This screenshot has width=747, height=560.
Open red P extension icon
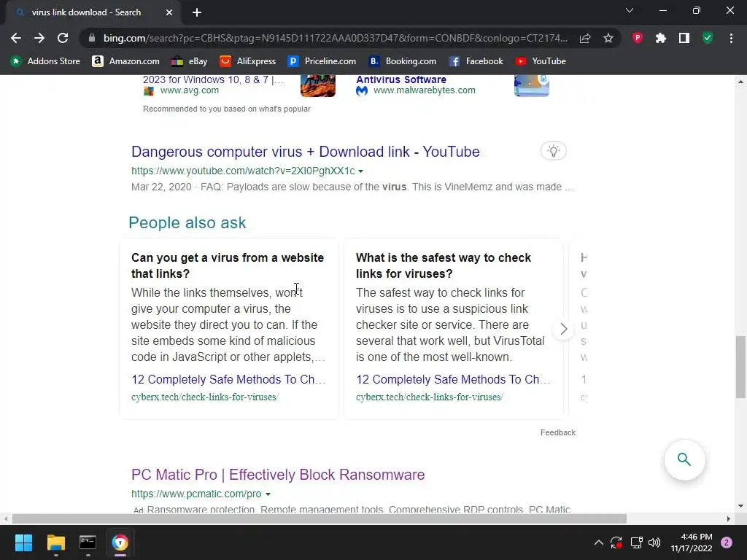(638, 38)
